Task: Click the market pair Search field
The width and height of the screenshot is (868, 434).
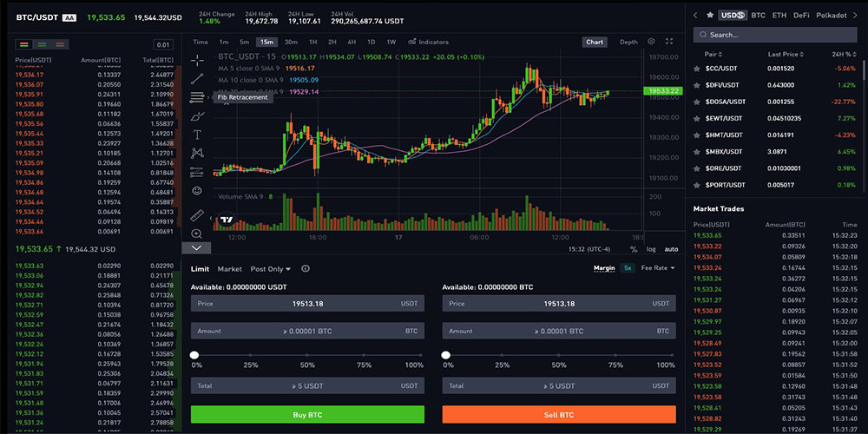Action: click(775, 35)
